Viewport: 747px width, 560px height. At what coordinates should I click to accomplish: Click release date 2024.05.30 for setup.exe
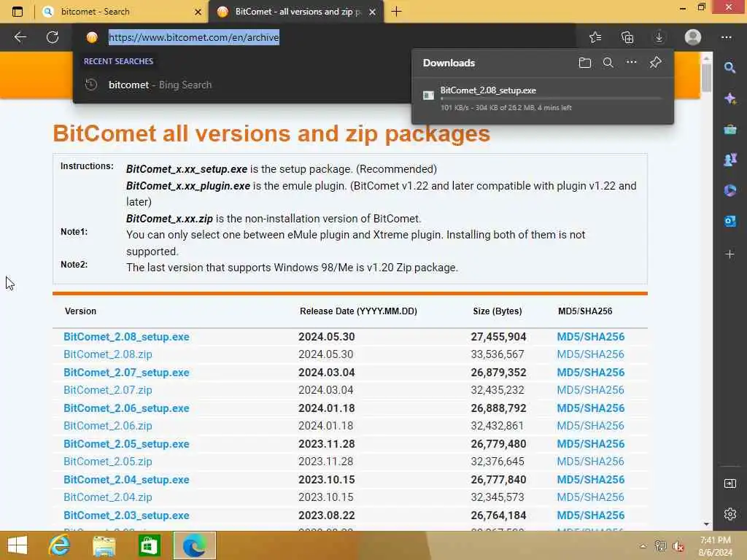click(326, 337)
